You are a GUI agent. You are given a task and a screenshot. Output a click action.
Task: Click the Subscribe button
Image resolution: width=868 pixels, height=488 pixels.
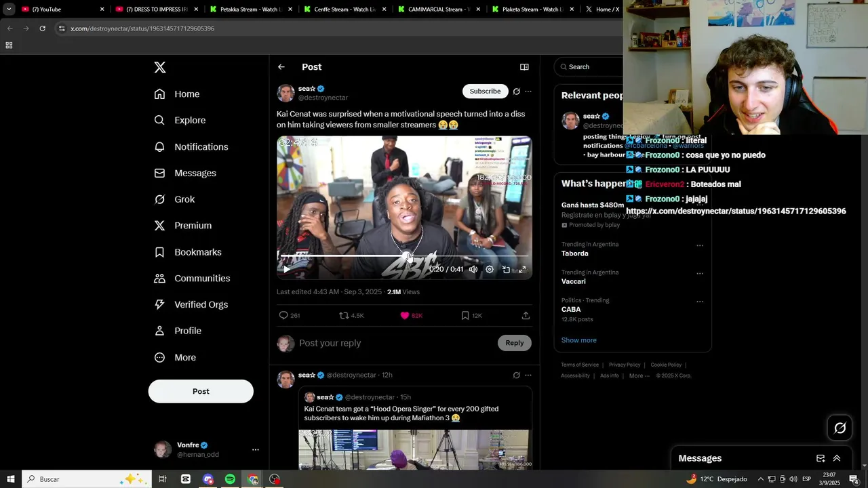486,91
